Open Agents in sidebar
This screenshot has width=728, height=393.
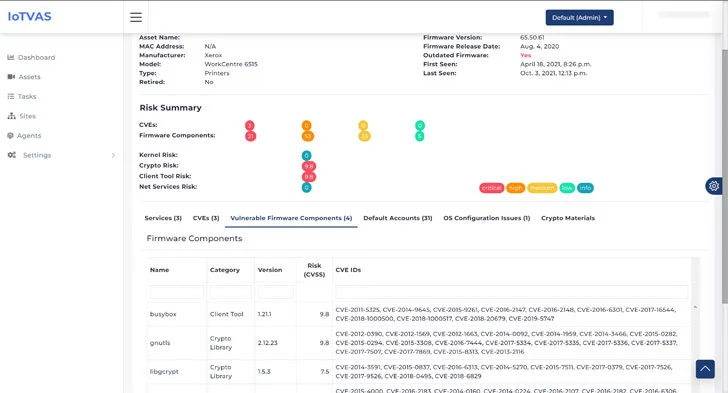[x=29, y=136]
